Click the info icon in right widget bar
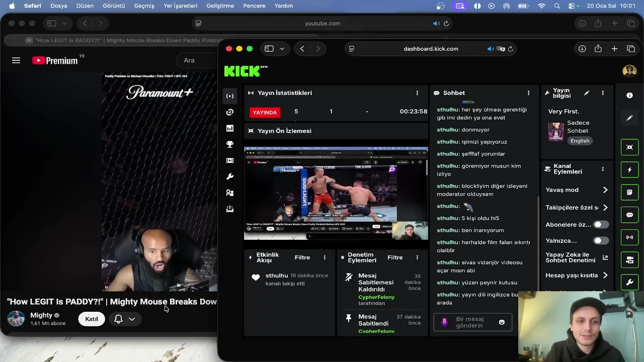Screen dimensions: 644x362 pos(629,96)
